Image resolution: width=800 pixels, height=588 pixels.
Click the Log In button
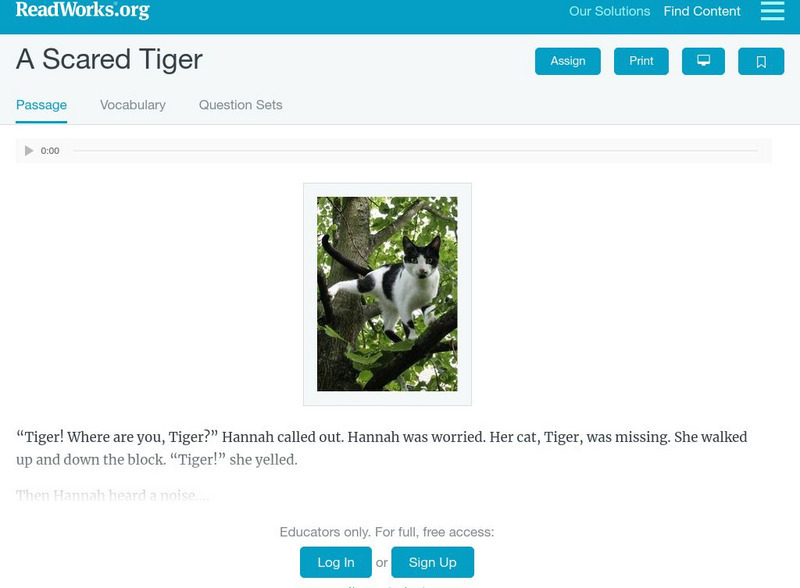[x=336, y=562]
